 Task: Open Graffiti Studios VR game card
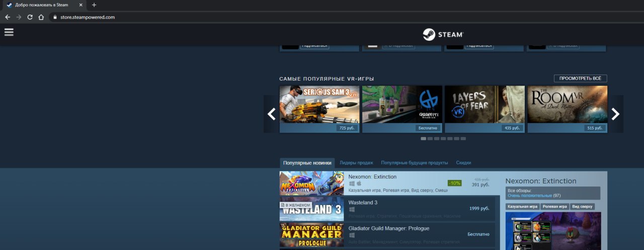402,109
